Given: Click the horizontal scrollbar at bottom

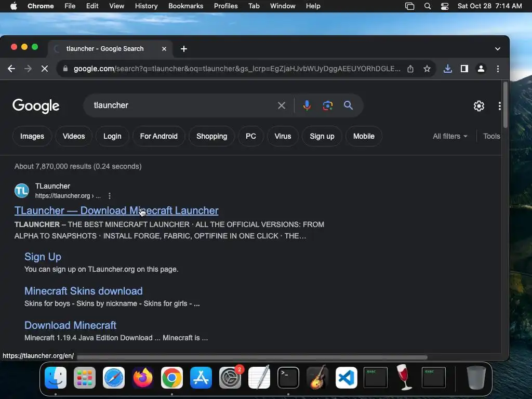Looking at the screenshot, I should click(x=252, y=357).
